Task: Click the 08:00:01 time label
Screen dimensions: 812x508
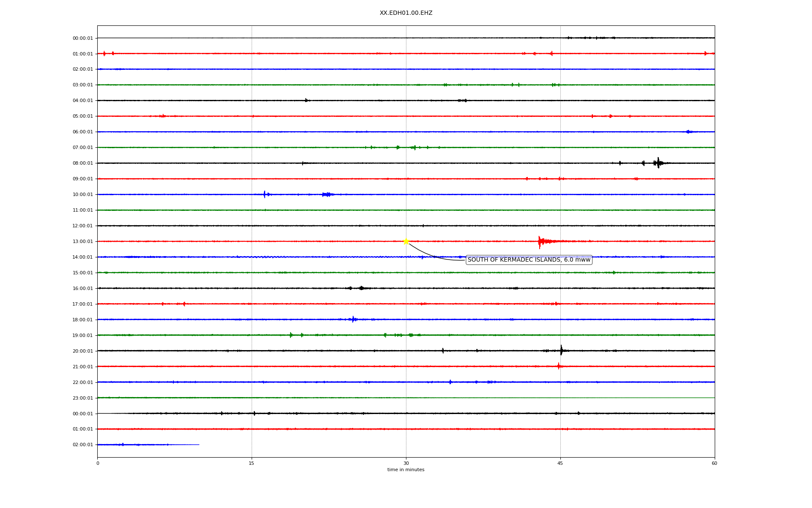Action: coord(82,163)
